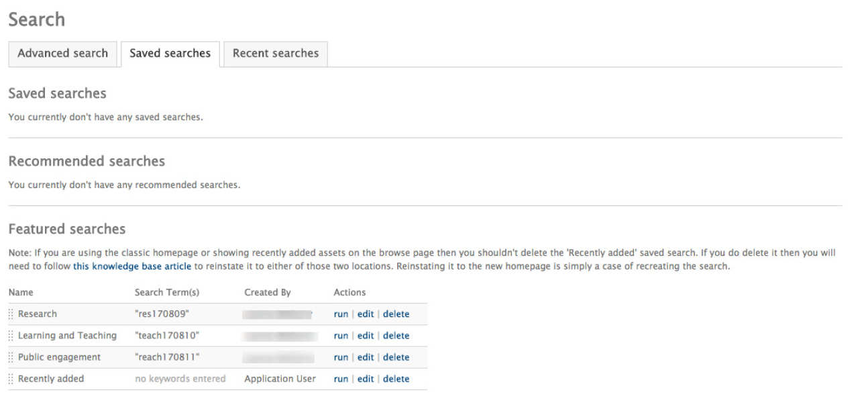Delete the Learning and Teaching search
868x415 pixels.
pyautogui.click(x=396, y=336)
